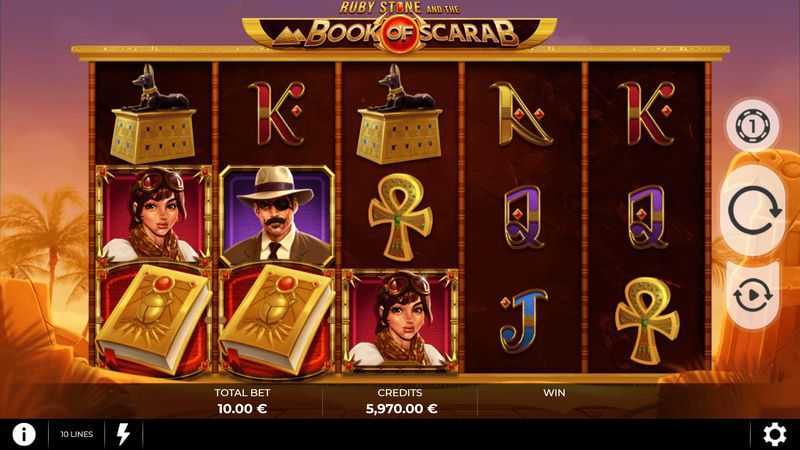Click the K symbol on last reel

point(648,114)
